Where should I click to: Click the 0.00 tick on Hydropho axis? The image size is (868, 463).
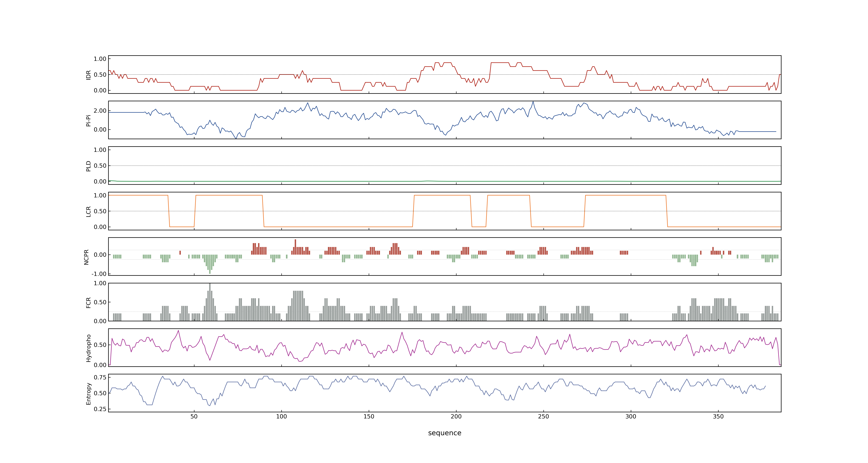point(100,365)
